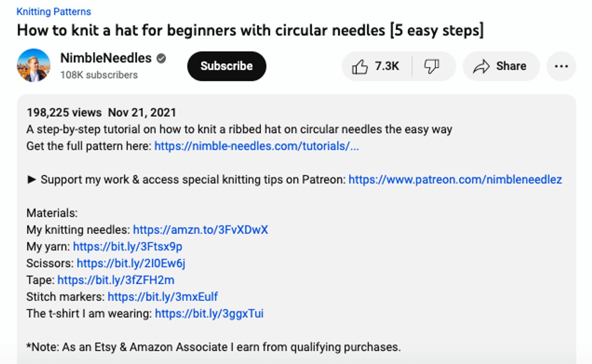The height and width of the screenshot is (364, 592).
Task: Open the Scissors bit.ly link
Action: [131, 263]
